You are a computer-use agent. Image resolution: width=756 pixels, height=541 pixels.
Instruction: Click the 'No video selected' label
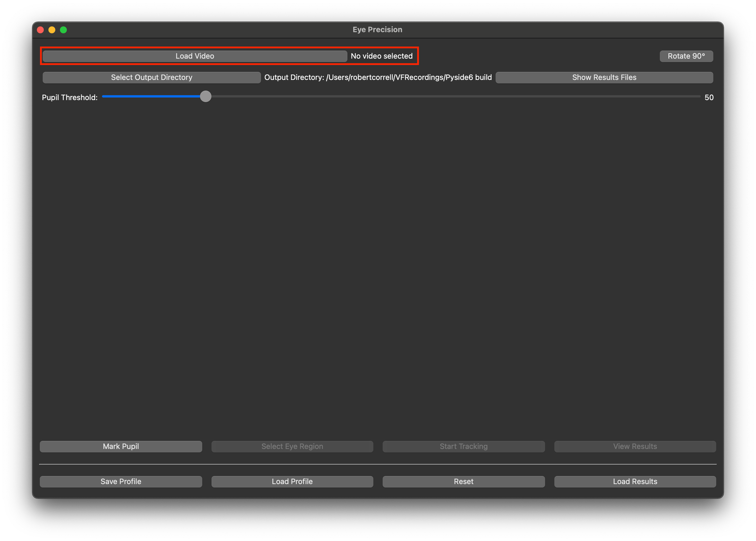pos(382,56)
